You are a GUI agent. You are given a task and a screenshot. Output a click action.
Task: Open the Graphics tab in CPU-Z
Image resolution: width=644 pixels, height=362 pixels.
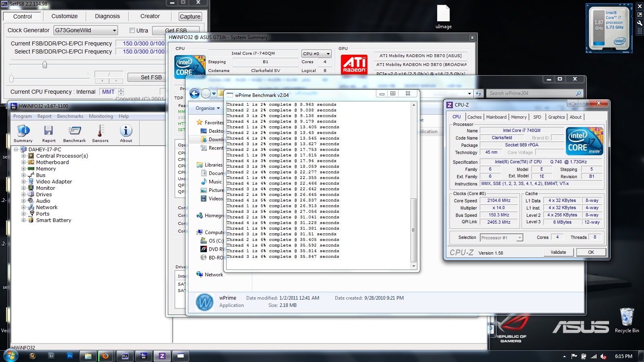point(556,117)
